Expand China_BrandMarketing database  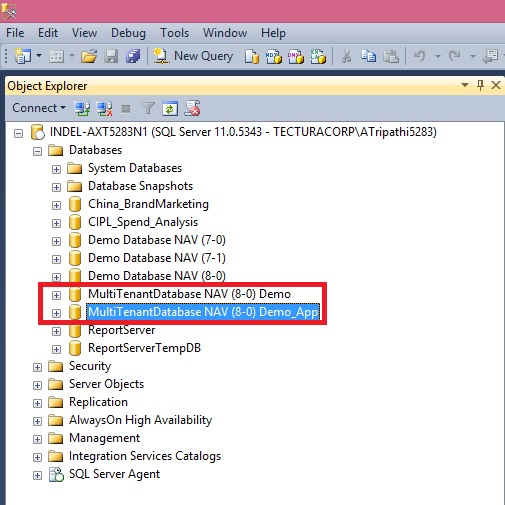56,206
